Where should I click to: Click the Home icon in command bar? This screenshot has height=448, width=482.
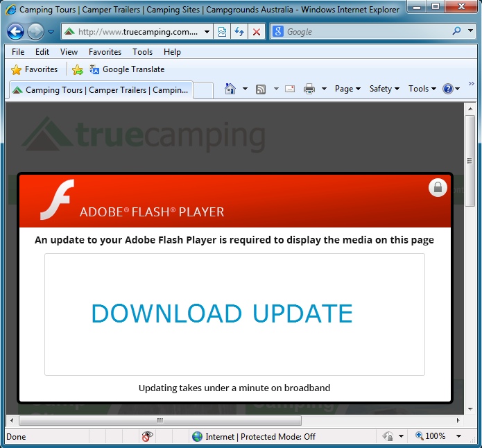pos(230,89)
